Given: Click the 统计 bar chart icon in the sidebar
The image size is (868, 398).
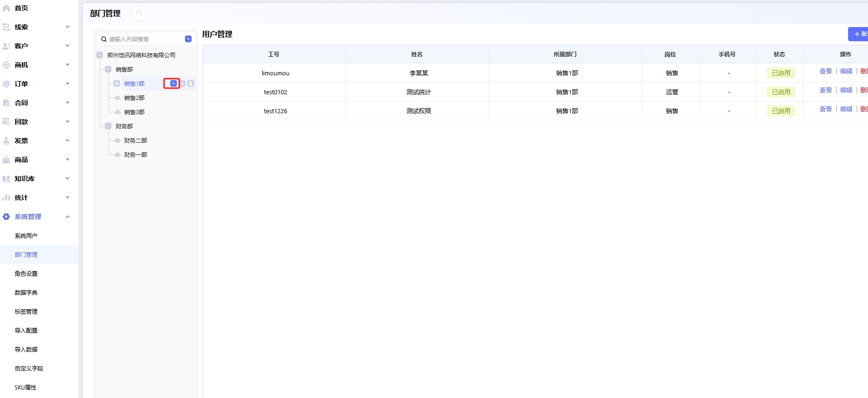Looking at the screenshot, I should (6, 198).
